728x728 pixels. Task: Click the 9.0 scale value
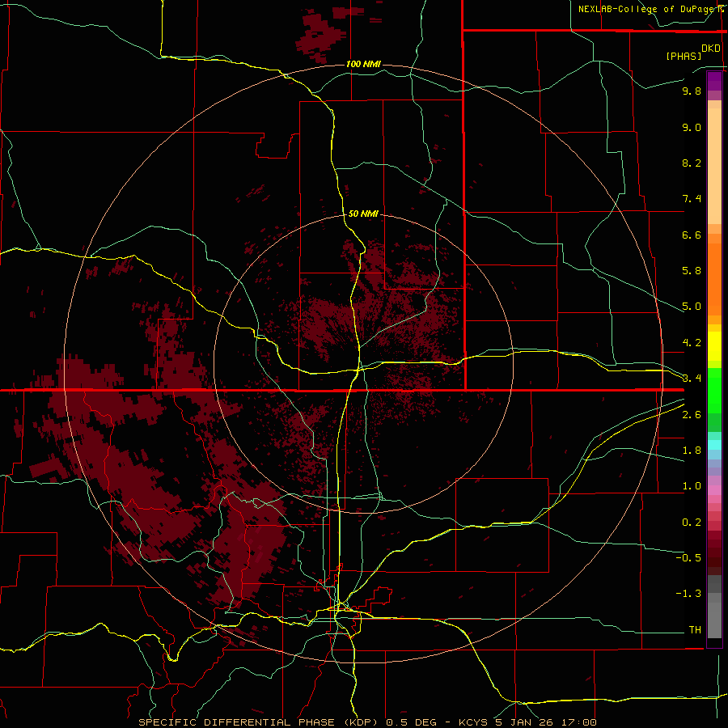(x=692, y=127)
